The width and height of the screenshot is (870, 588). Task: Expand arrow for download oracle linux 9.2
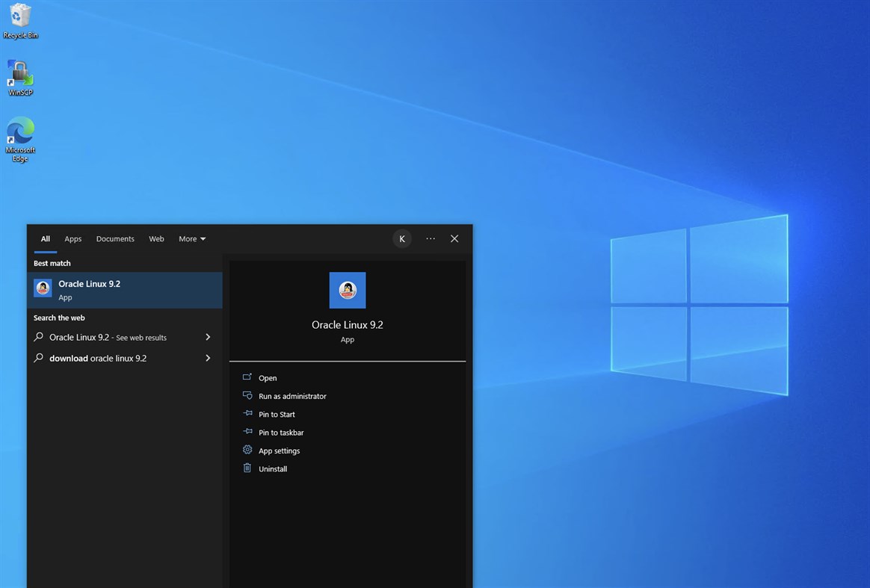208,358
